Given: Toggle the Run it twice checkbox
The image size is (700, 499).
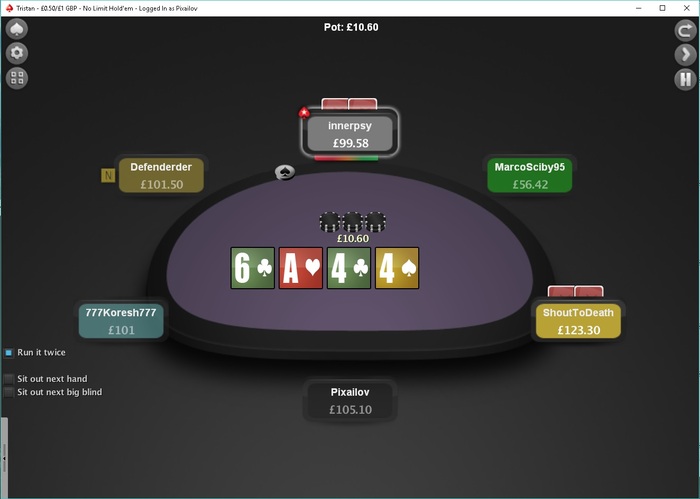Looking at the screenshot, I should pos(8,353).
